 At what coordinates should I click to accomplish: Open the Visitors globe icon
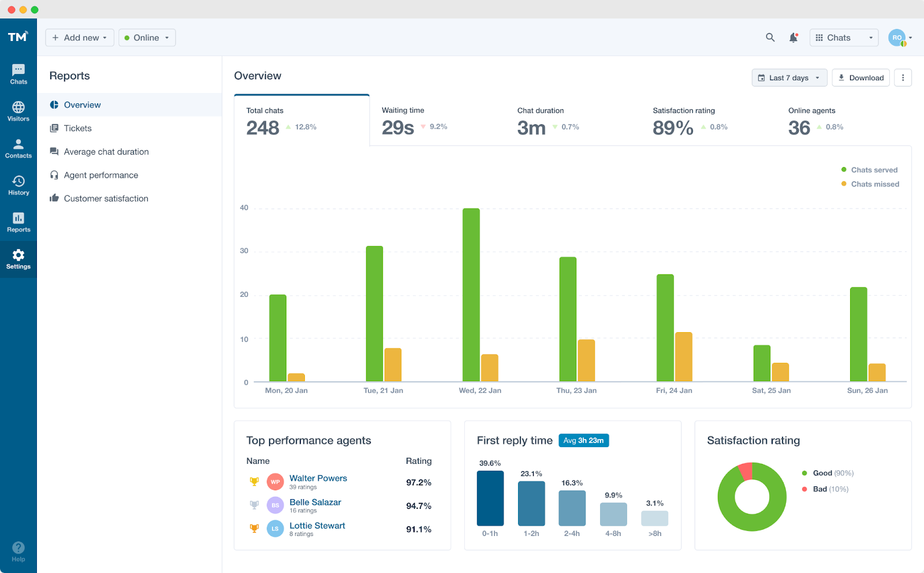click(18, 107)
